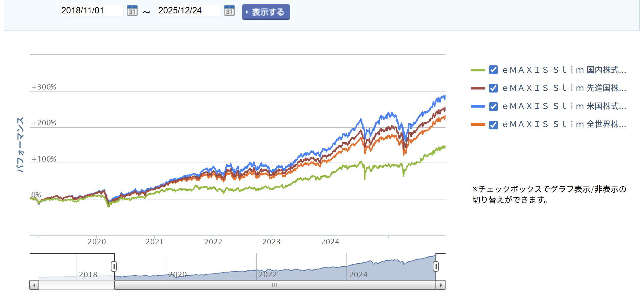Image resolution: width=644 pixels, height=300 pixels.
Task: Click the blue 米国株式 legend line
Action: 478,106
